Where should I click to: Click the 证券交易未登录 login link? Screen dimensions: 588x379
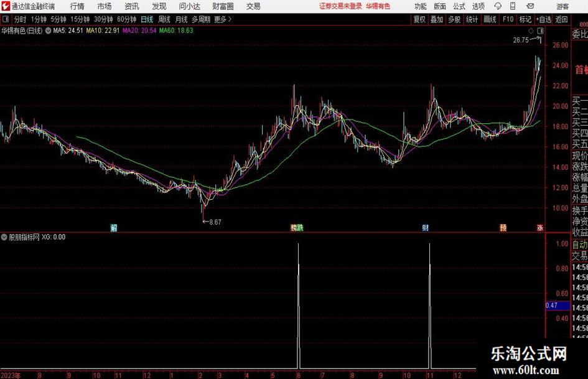(x=340, y=6)
